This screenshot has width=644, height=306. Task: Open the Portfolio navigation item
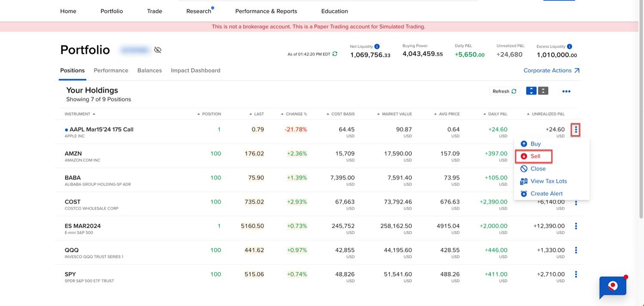(x=112, y=11)
